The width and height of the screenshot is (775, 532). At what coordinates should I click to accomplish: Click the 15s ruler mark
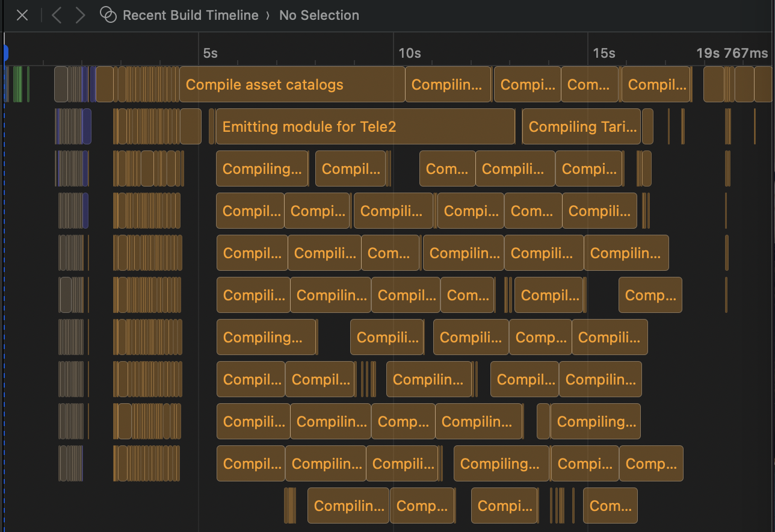[604, 53]
